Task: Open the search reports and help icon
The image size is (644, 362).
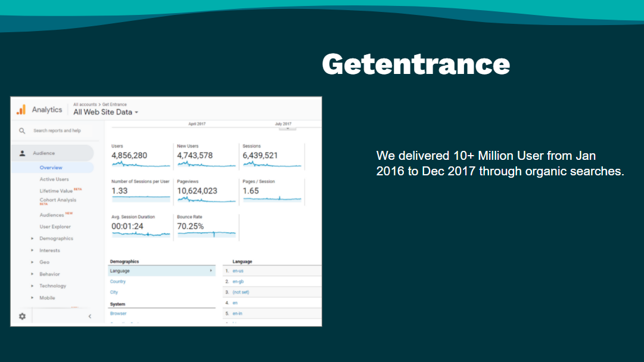Action: coord(21,131)
